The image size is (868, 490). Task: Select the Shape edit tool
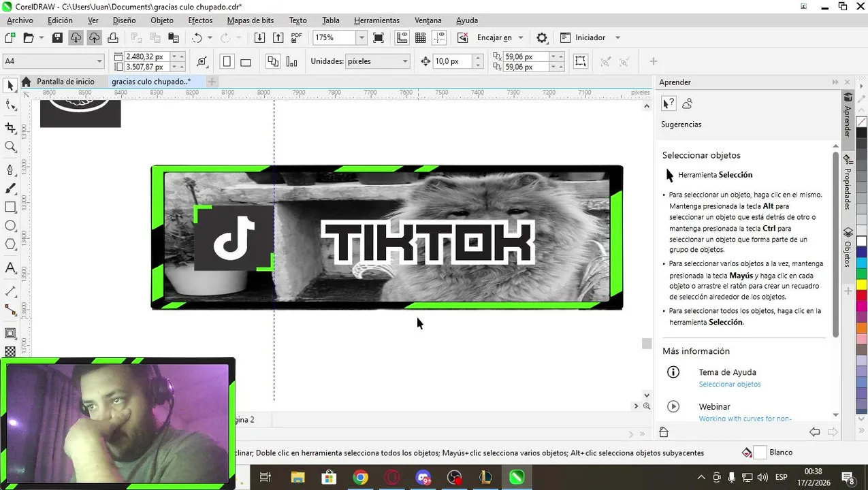tap(10, 105)
